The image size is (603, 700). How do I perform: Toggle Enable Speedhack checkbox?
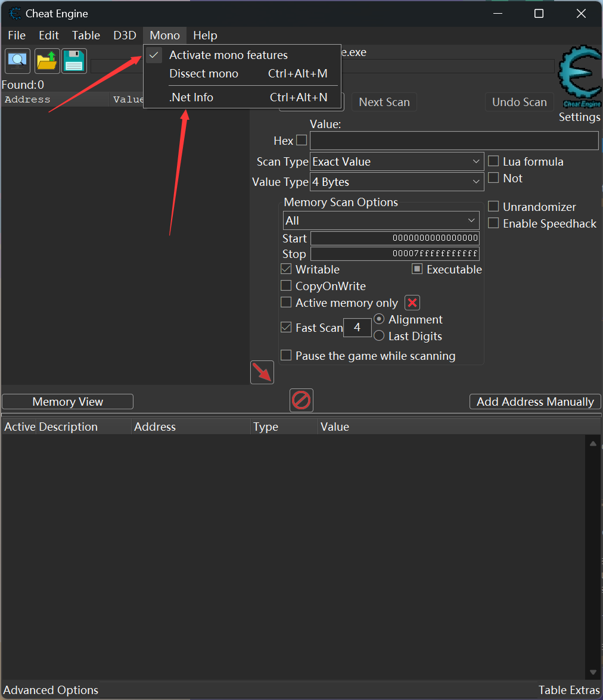[x=493, y=223]
